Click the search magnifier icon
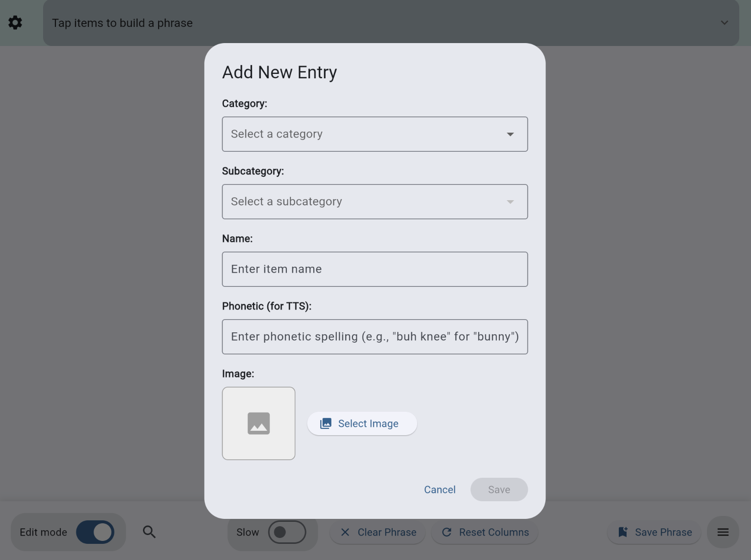The height and width of the screenshot is (560, 751). pyautogui.click(x=149, y=532)
